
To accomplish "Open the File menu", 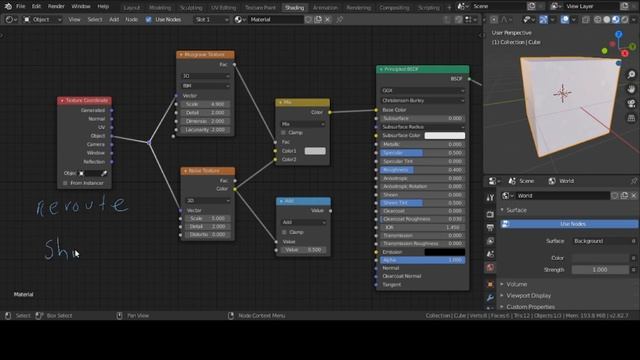I will point(20,7).
